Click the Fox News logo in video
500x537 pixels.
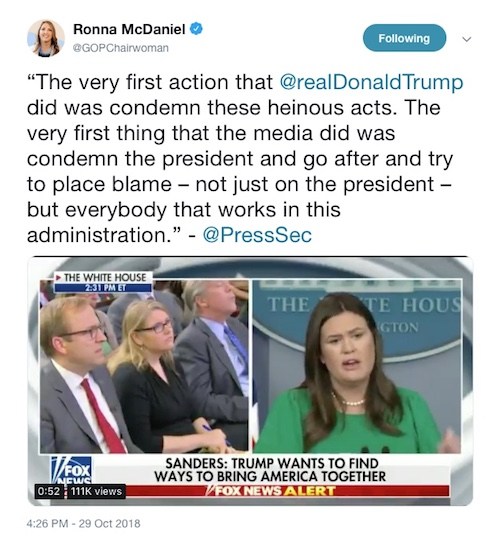[71, 470]
